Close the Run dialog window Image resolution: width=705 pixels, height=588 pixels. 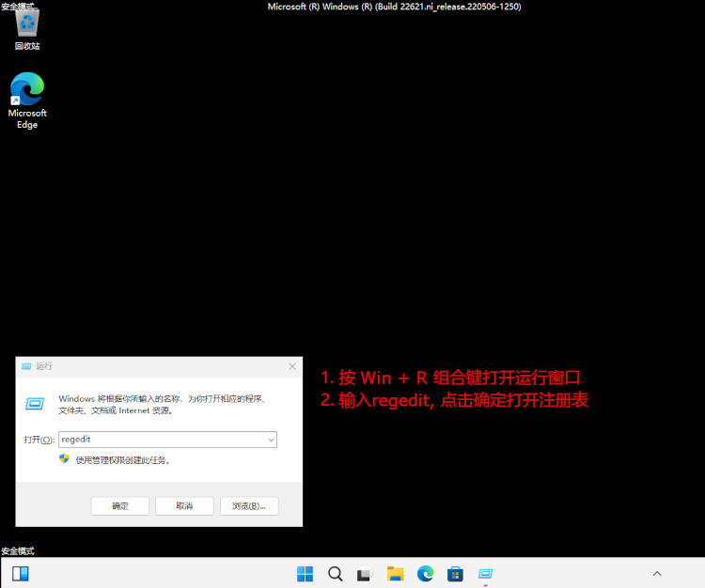(292, 366)
